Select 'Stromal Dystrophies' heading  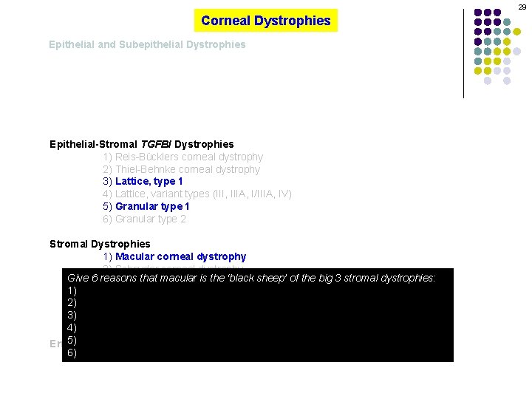(100, 244)
